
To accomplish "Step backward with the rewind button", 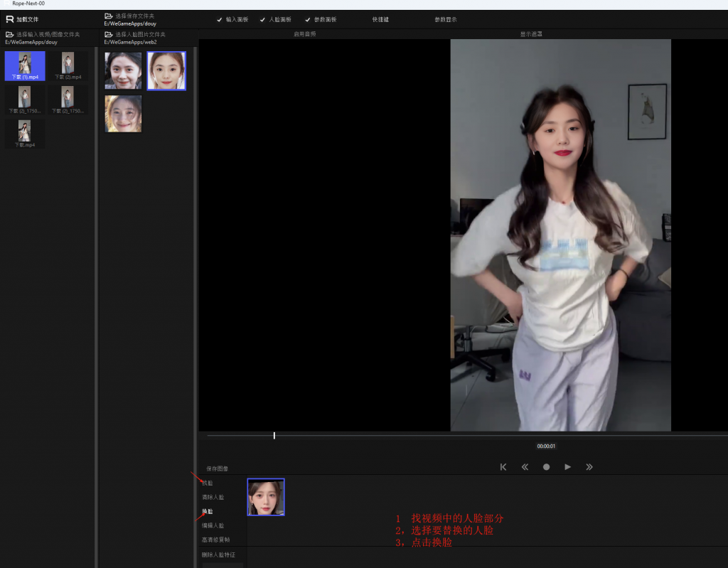I will (x=525, y=467).
